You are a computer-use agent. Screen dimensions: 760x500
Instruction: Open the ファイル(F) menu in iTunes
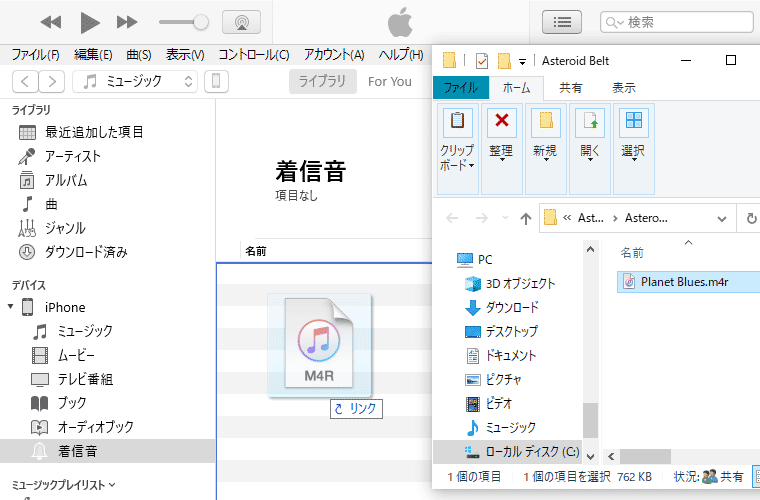(x=35, y=55)
